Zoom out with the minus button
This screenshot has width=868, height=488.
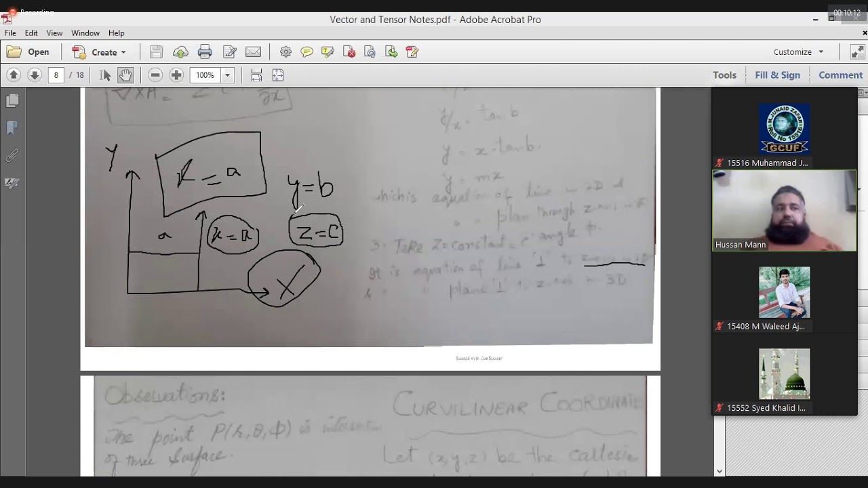click(155, 75)
